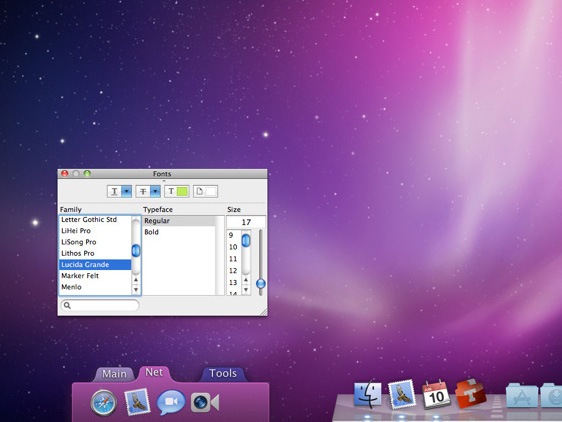The image size is (562, 422).
Task: Click the Family list scrollbar thumb
Action: (136, 250)
